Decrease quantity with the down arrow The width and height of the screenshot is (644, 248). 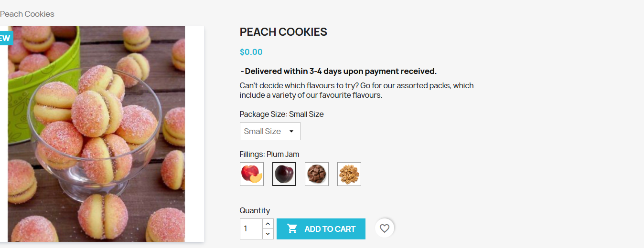268,234
